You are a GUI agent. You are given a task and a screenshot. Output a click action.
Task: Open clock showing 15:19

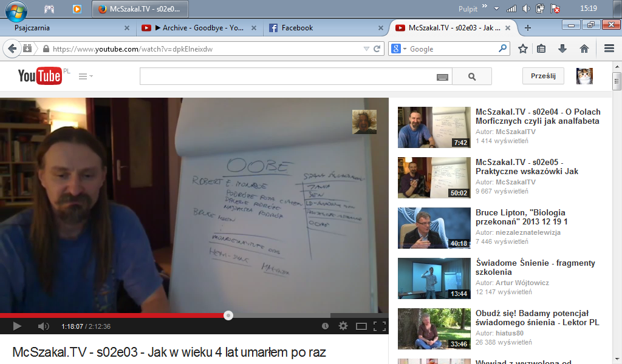coord(588,8)
